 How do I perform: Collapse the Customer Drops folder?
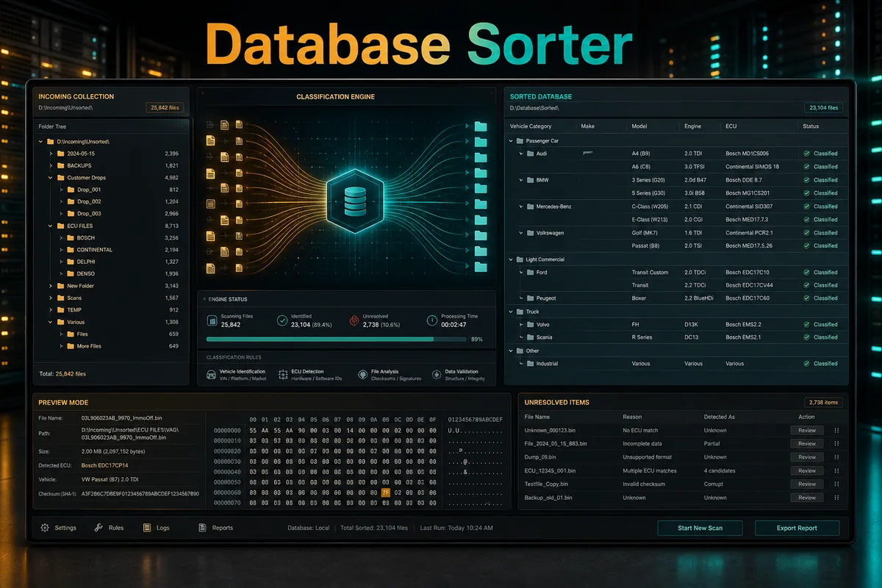(51, 177)
